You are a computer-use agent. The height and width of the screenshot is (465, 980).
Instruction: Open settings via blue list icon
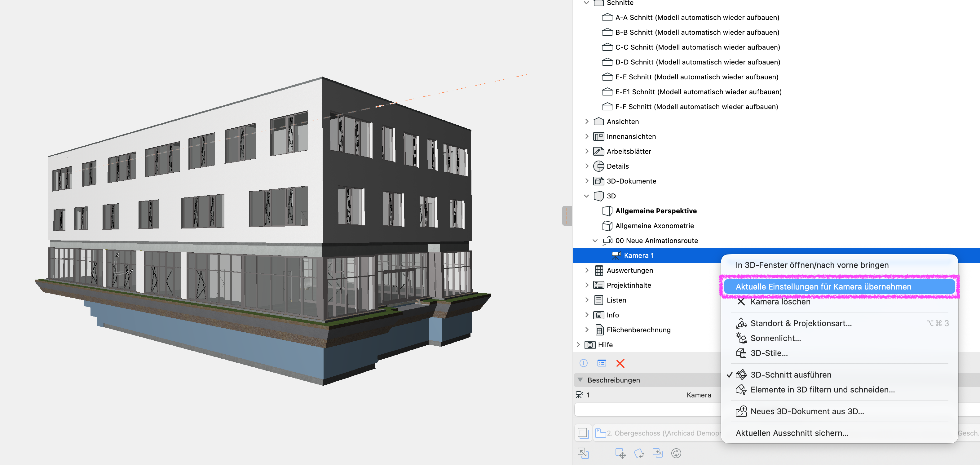[x=602, y=363]
